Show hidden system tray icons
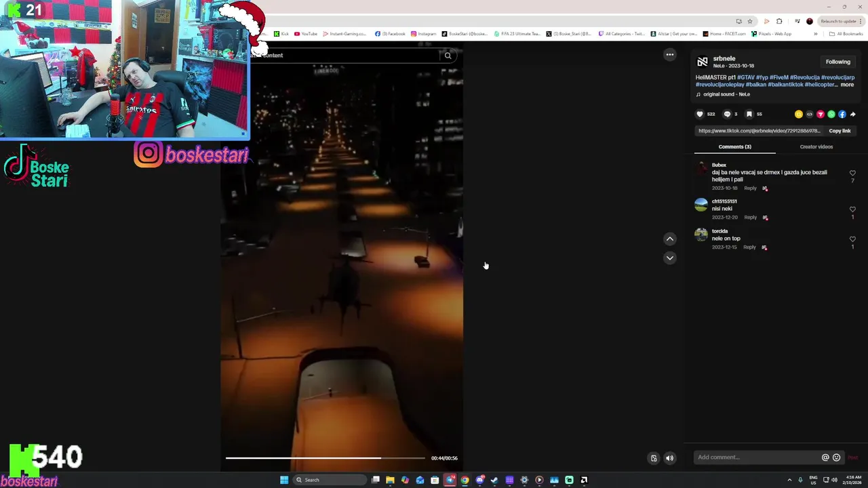 click(x=789, y=480)
